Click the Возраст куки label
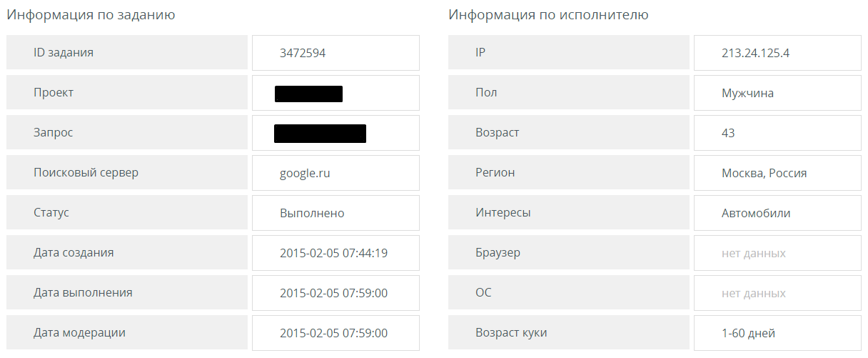868x358 pixels. (511, 333)
